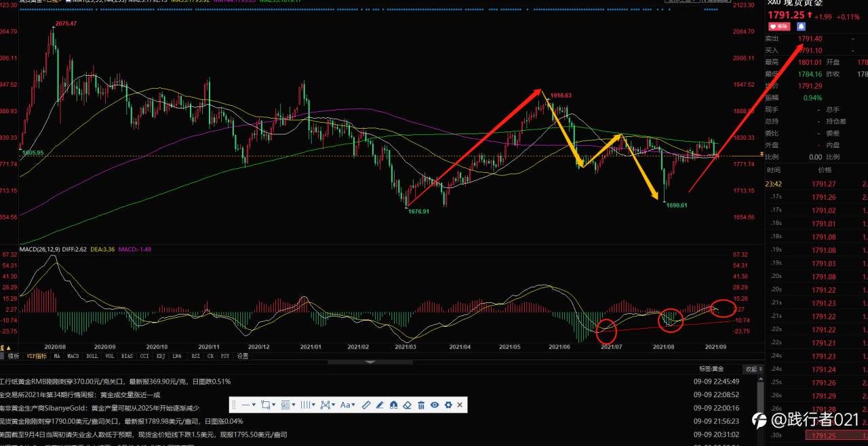This screenshot has height=446, width=868.
Task: Click the 标签:黄金 news tag
Action: pyautogui.click(x=711, y=369)
